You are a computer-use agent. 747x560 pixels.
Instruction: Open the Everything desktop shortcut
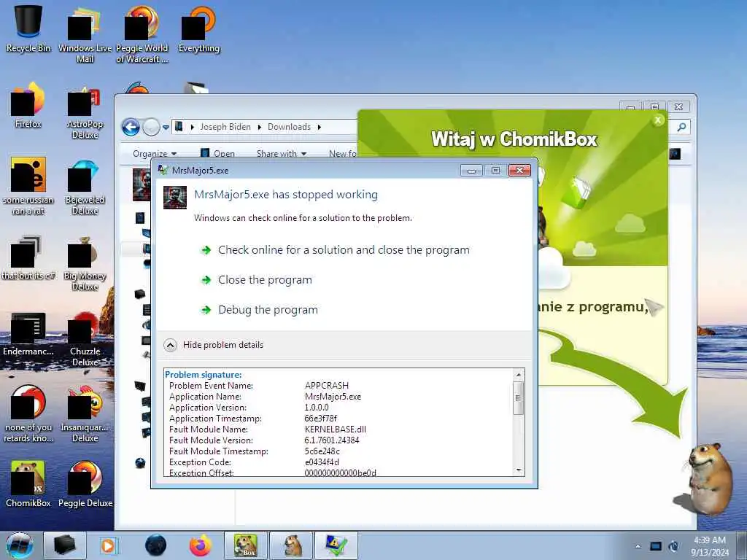[x=199, y=28]
